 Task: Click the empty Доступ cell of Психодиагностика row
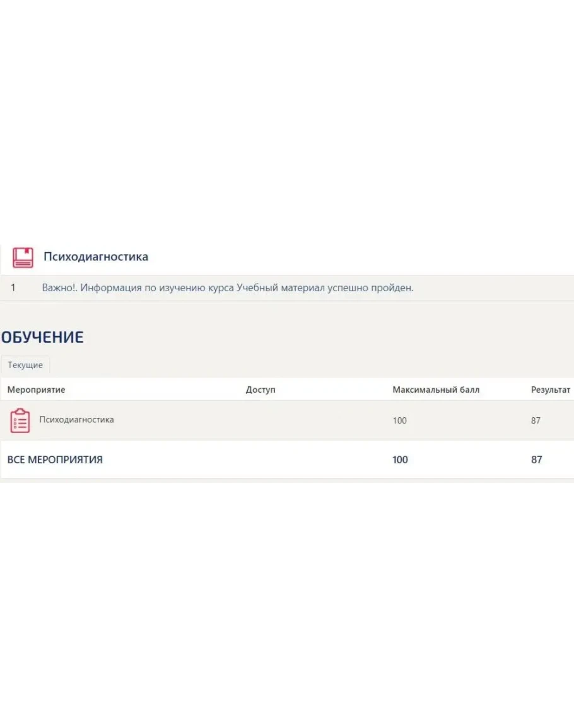tap(261, 420)
